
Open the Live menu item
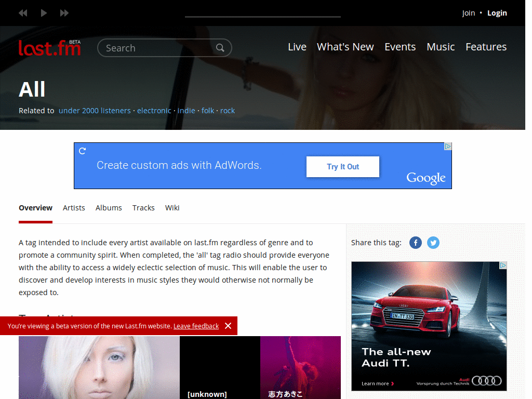tap(297, 47)
